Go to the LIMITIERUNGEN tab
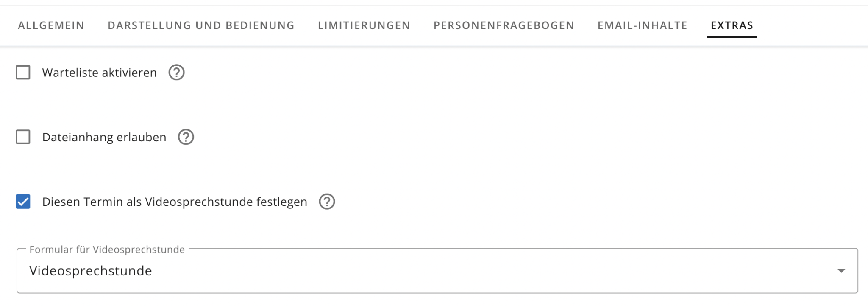The height and width of the screenshot is (306, 868). (x=364, y=25)
